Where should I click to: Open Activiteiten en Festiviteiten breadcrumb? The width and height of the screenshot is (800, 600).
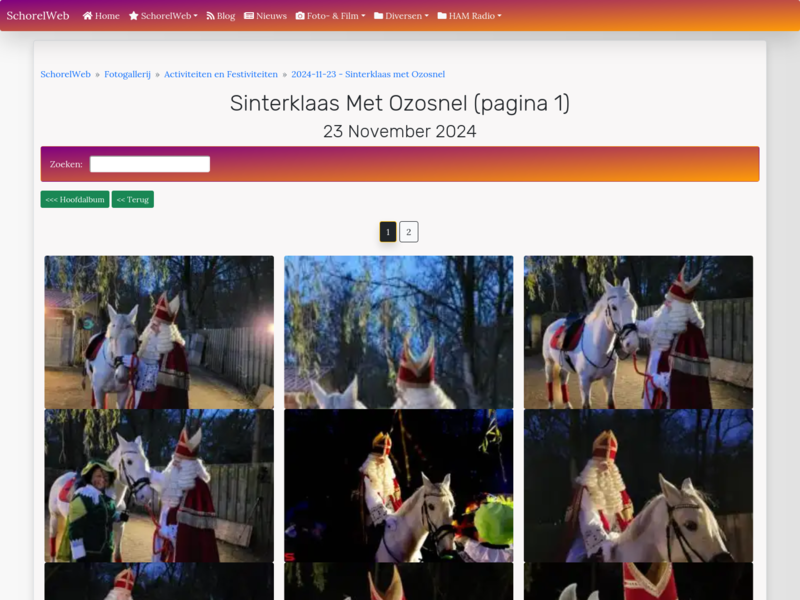[221, 74]
